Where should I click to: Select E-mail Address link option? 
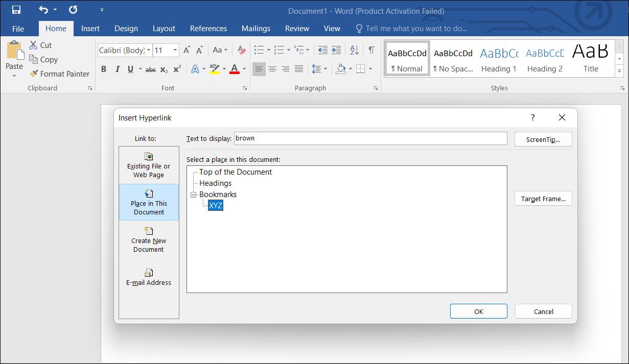(149, 277)
